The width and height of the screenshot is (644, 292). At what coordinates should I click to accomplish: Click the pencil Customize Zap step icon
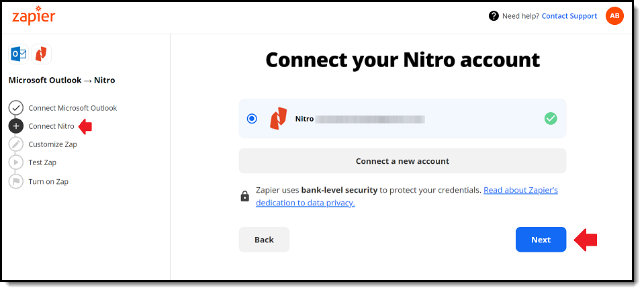[x=16, y=144]
